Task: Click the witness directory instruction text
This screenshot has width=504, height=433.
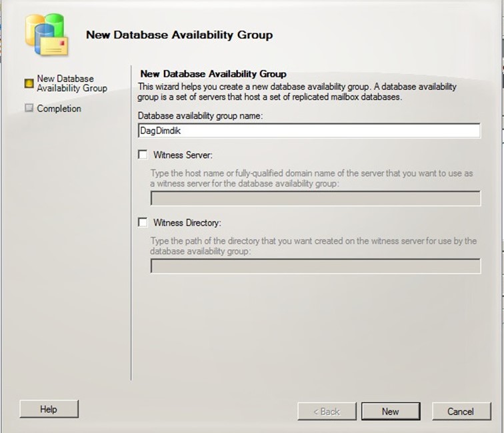Action: tap(313, 246)
